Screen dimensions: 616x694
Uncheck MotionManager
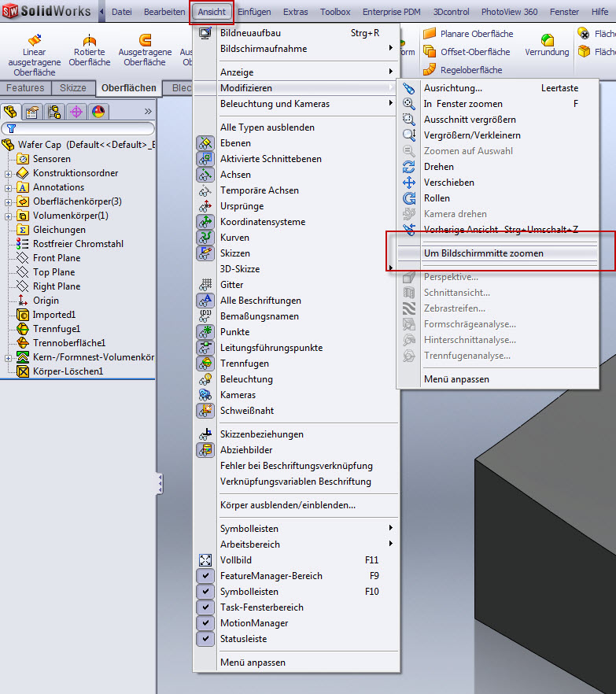205,622
